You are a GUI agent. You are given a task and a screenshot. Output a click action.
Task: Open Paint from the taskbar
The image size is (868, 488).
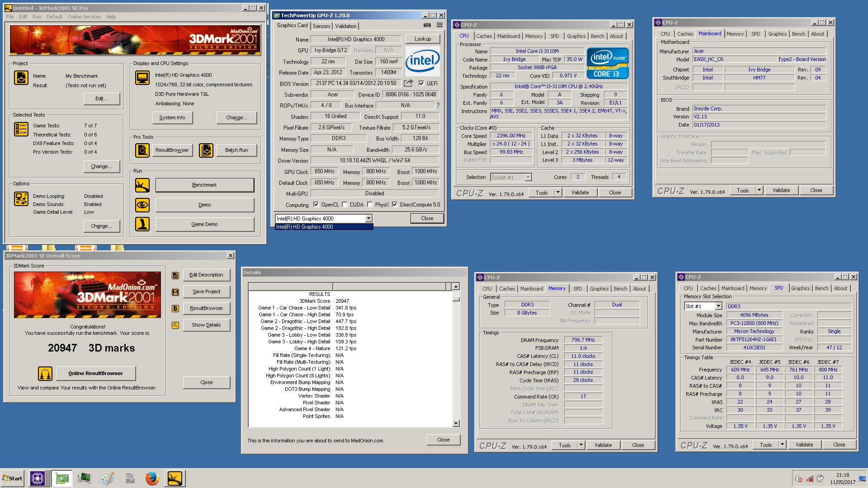pos(107,479)
